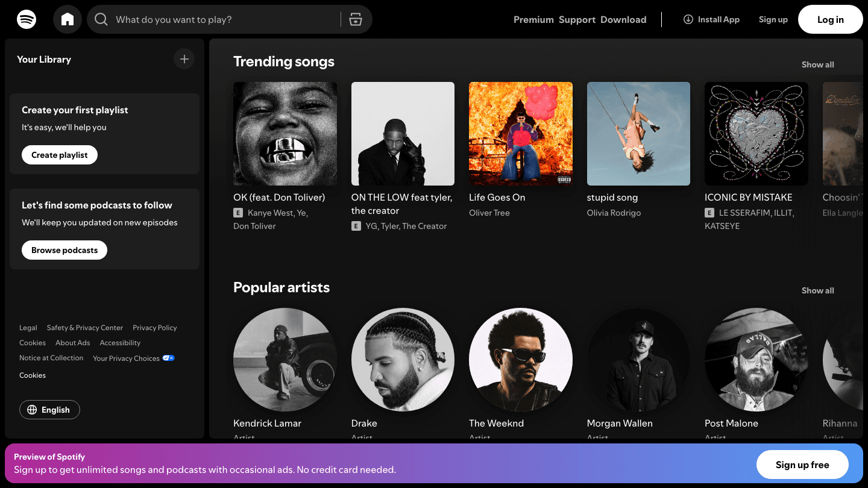Open the Support page
This screenshot has width=868, height=488.
(577, 19)
